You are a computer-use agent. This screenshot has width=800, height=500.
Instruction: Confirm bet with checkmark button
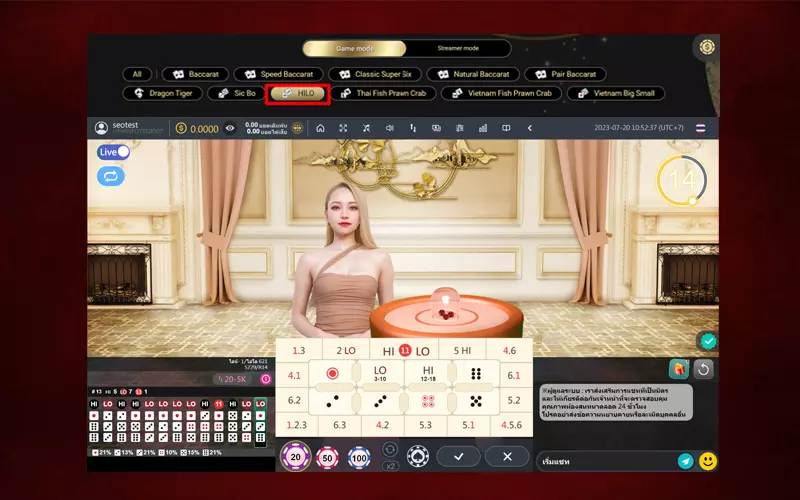[459, 456]
